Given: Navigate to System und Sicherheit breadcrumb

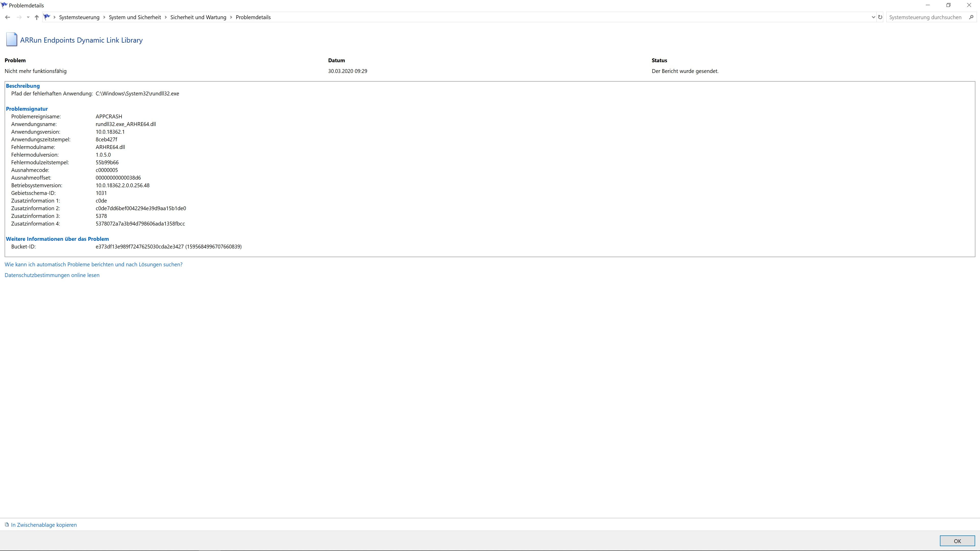Looking at the screenshot, I should pos(135,17).
